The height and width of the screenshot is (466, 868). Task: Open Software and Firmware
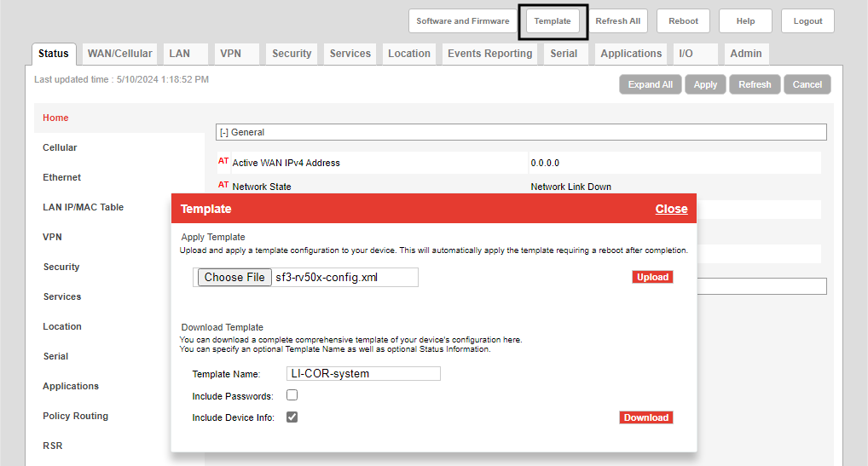(462, 21)
